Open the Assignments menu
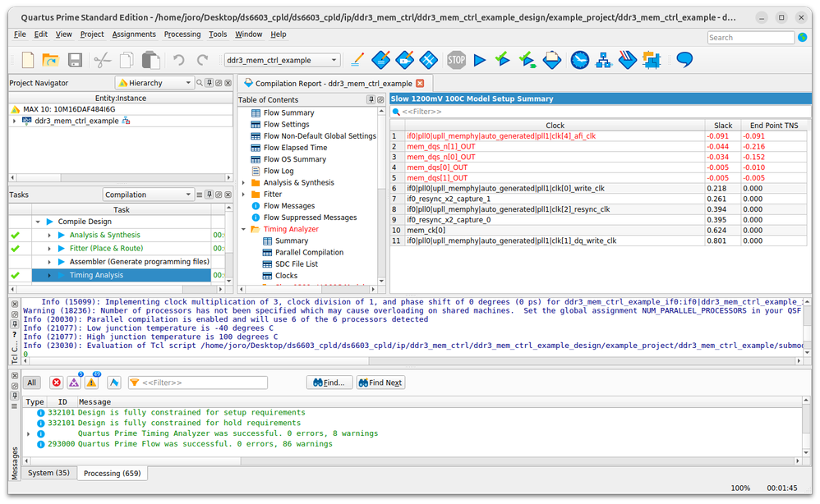 134,34
